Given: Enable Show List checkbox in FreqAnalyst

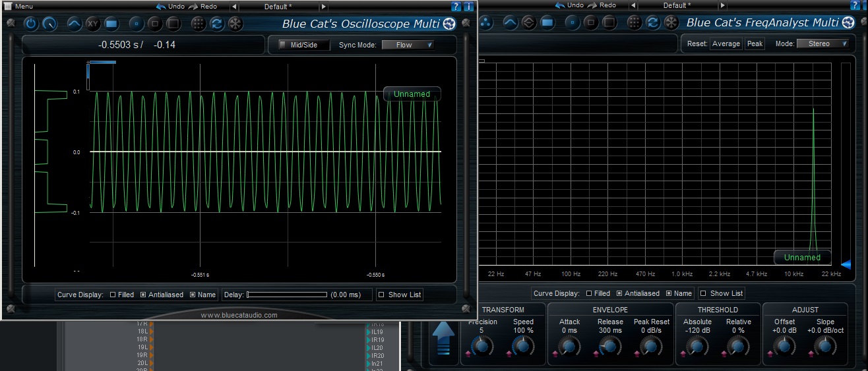Looking at the screenshot, I should pyautogui.click(x=704, y=293).
